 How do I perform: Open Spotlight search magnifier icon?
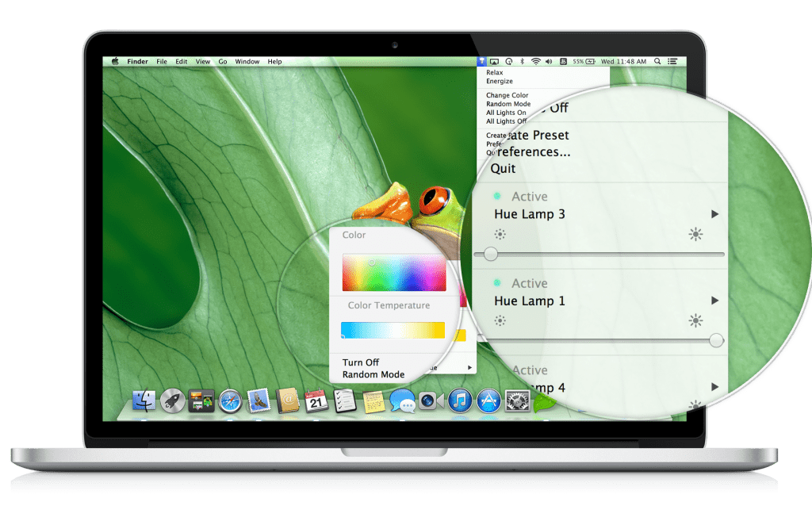point(657,61)
